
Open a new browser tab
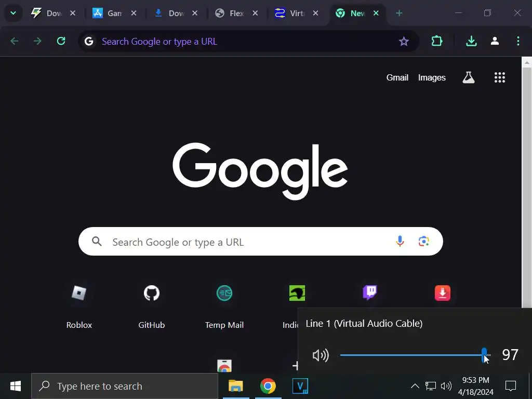click(399, 13)
